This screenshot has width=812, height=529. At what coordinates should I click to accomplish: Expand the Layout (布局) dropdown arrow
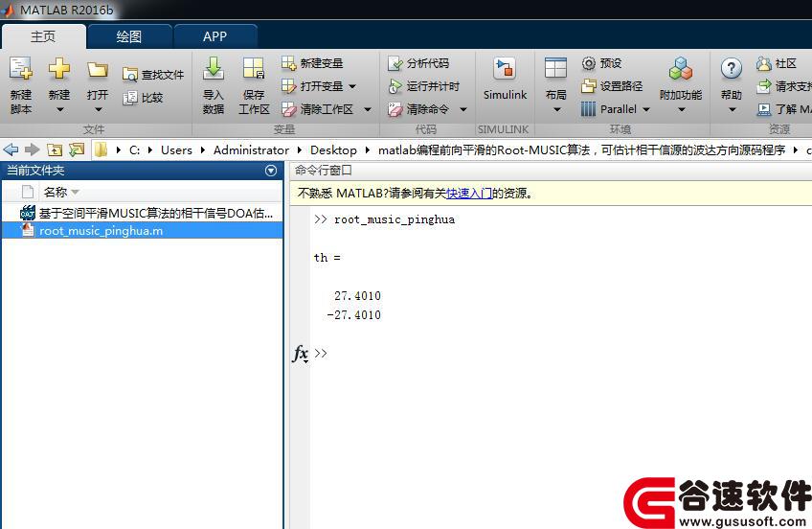tap(556, 109)
